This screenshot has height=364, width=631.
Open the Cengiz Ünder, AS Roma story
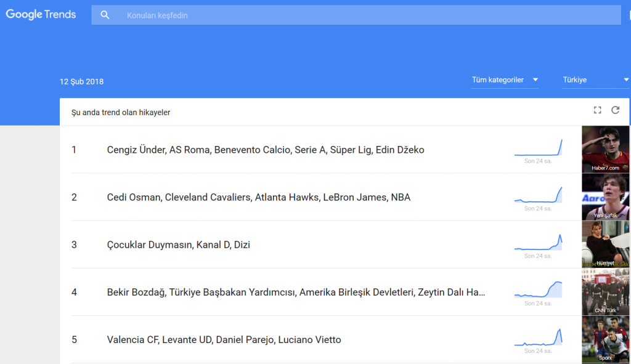tap(266, 150)
